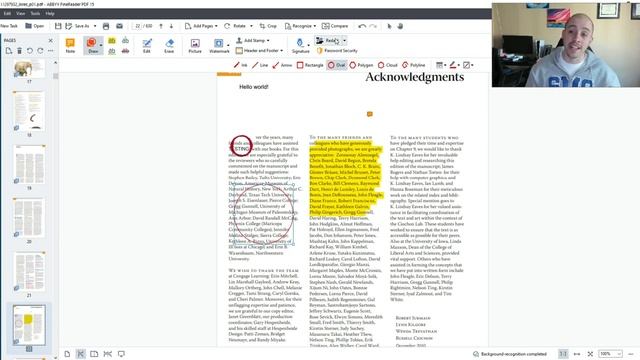Image resolution: width=640 pixels, height=360 pixels.
Task: Select the yellow Highlight text tool
Action: (112, 40)
